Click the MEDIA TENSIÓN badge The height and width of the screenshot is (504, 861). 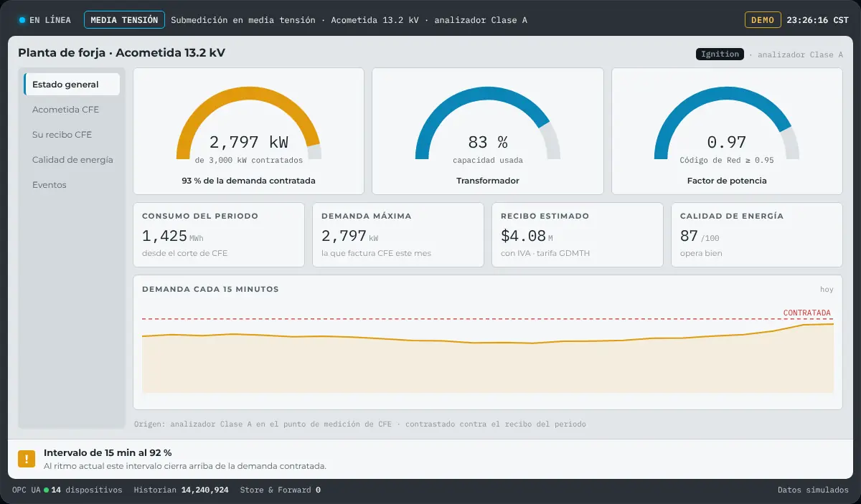click(124, 20)
